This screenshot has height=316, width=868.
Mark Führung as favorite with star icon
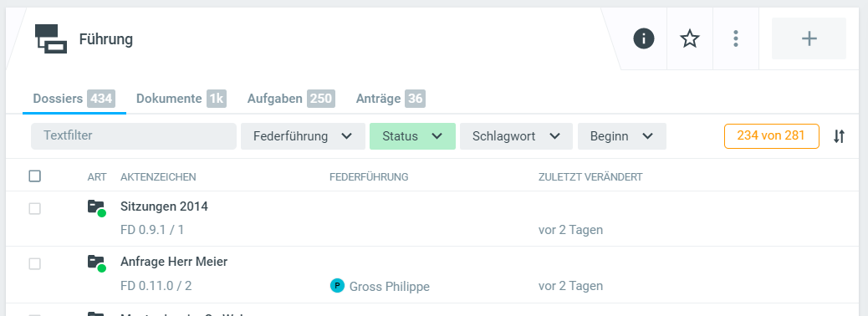click(x=690, y=38)
